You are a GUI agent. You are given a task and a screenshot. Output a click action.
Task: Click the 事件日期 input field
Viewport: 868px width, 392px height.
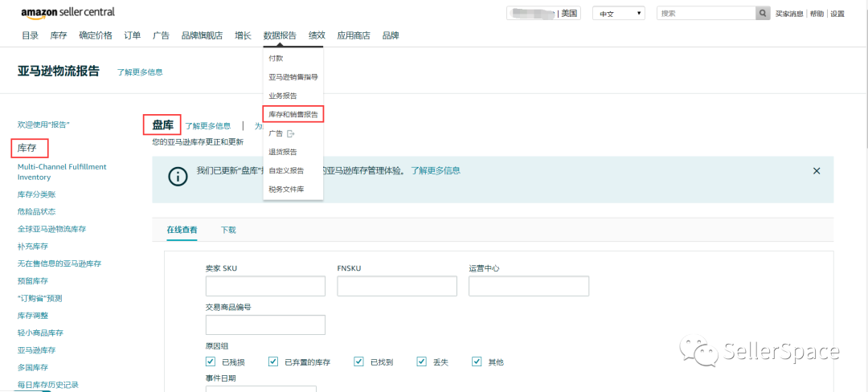point(261,389)
